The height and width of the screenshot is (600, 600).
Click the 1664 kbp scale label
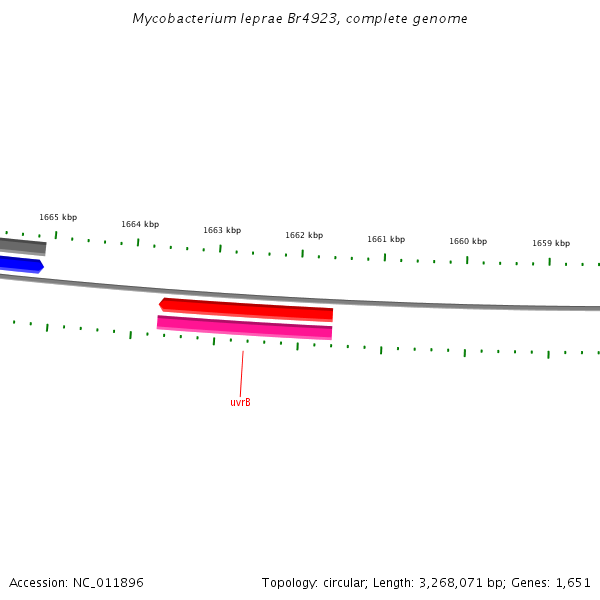pos(140,224)
